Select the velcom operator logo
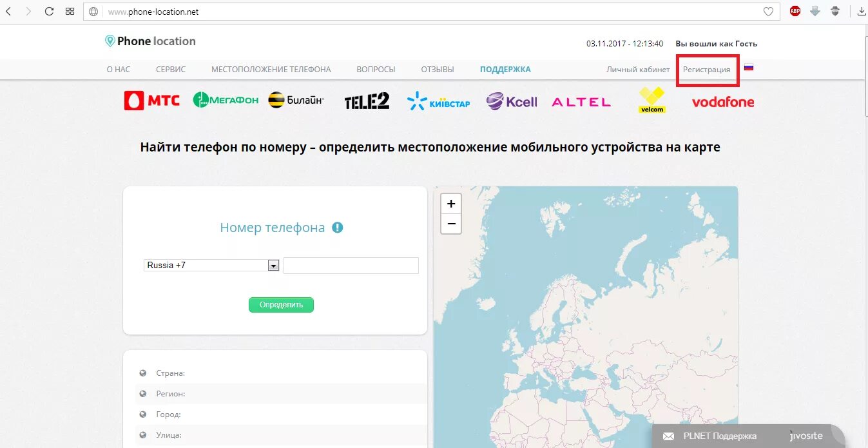This screenshot has height=448, width=868. (x=651, y=101)
